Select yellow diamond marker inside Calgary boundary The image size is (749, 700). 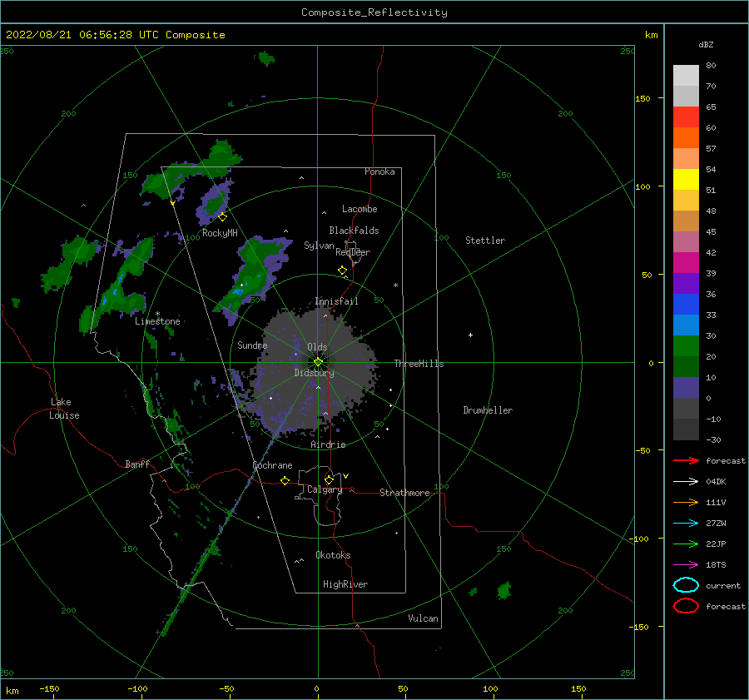point(329,479)
